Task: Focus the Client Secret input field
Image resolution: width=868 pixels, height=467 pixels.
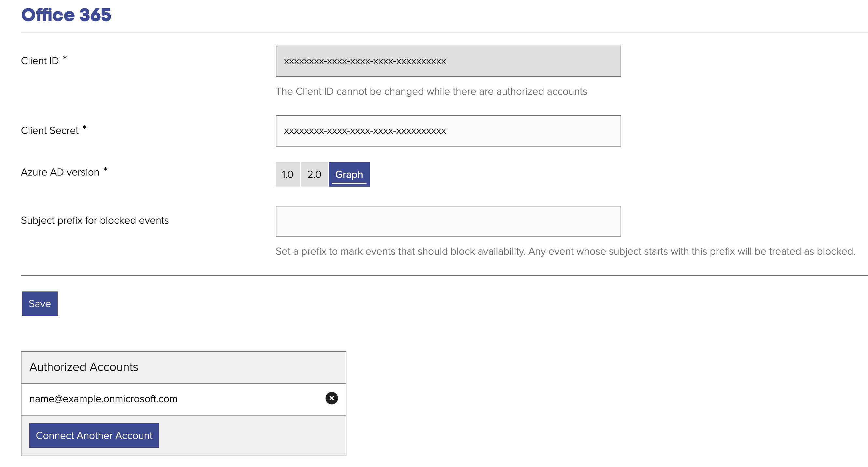Action: [448, 131]
